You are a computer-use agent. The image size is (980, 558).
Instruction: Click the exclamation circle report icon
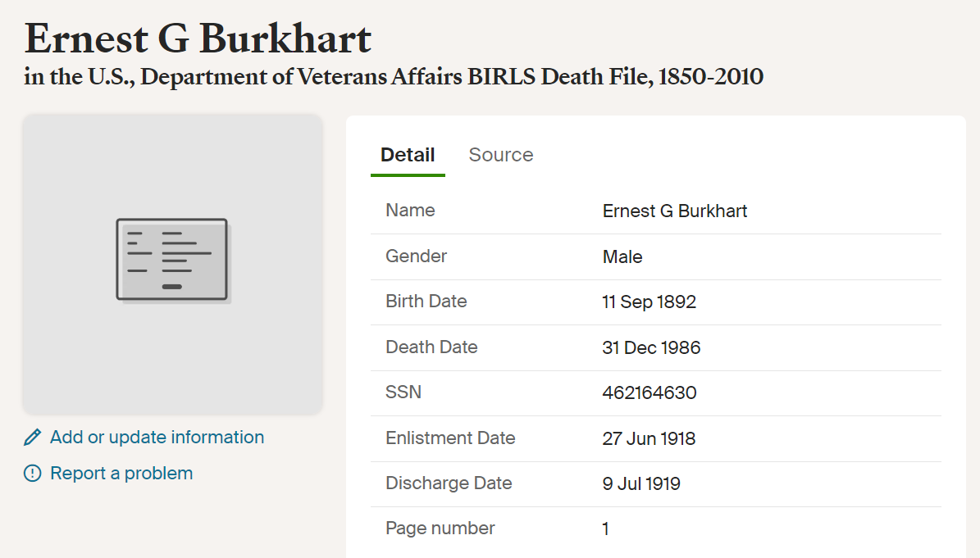[33, 473]
